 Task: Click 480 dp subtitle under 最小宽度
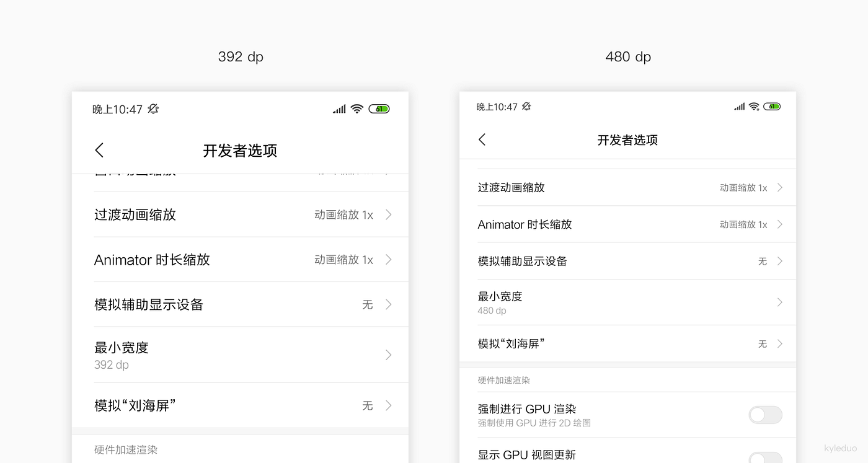point(492,311)
